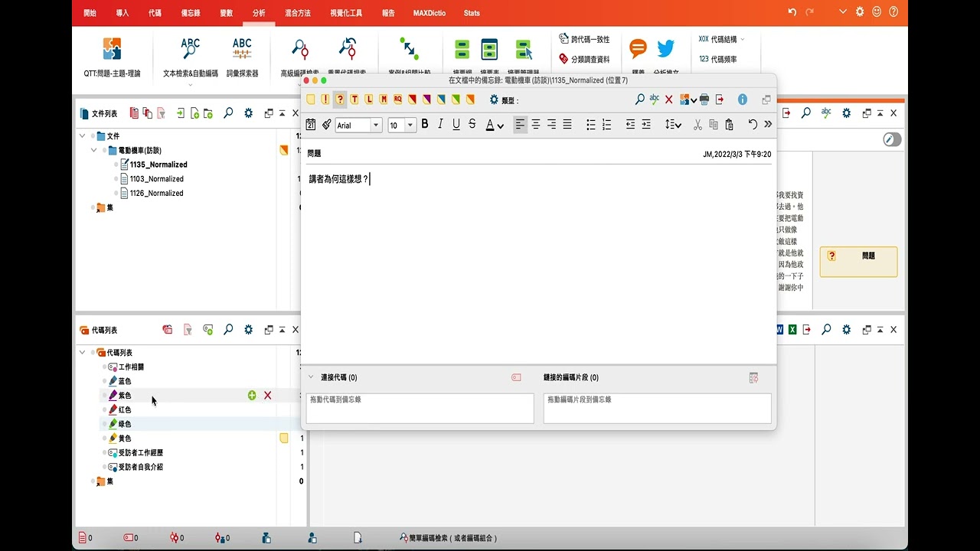
Task: Collapse the 代碼列表 root node
Action: coord(82,353)
